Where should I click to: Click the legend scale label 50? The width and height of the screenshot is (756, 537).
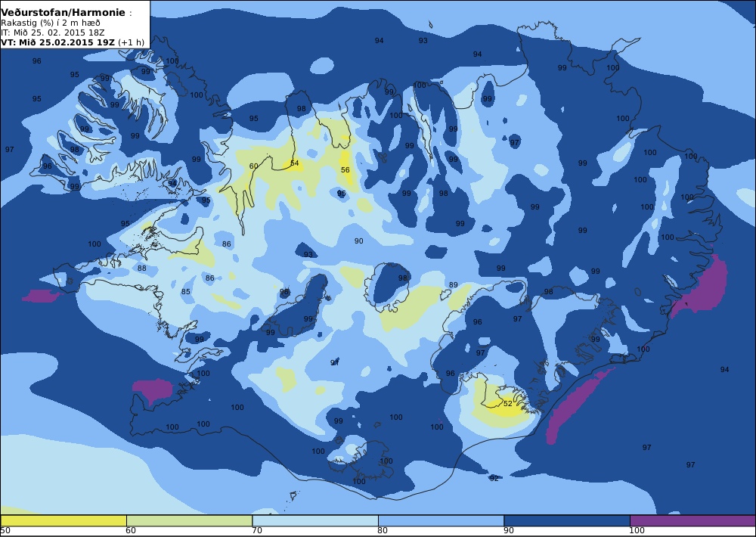[x=5, y=531]
